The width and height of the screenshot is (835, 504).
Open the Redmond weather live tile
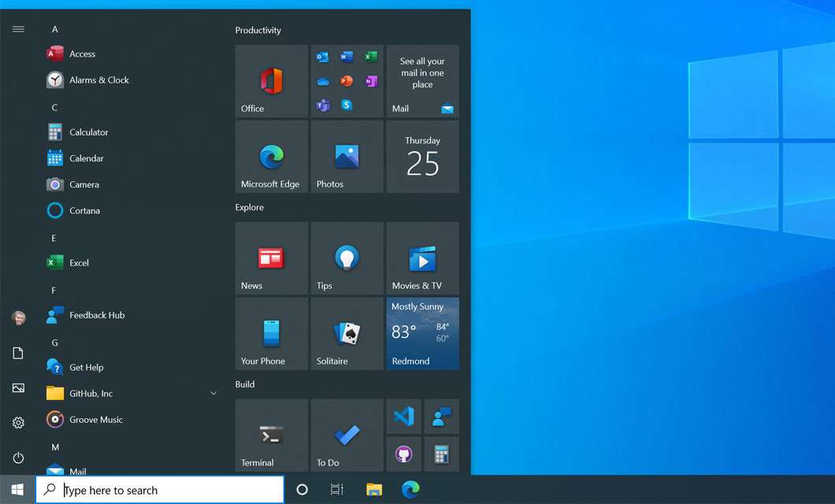coord(422,334)
